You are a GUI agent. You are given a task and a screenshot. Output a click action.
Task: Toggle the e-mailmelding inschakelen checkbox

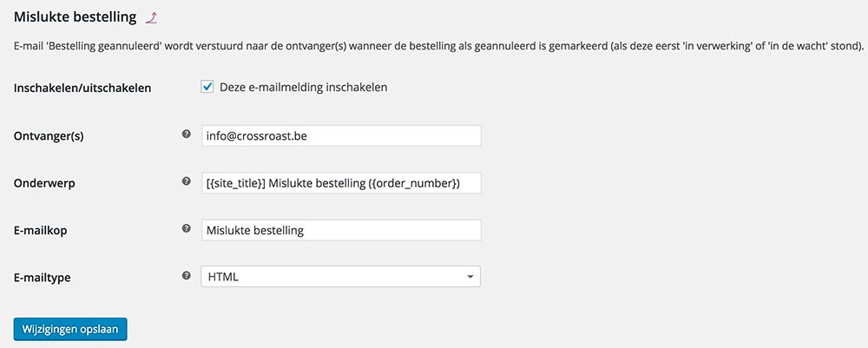[x=207, y=87]
